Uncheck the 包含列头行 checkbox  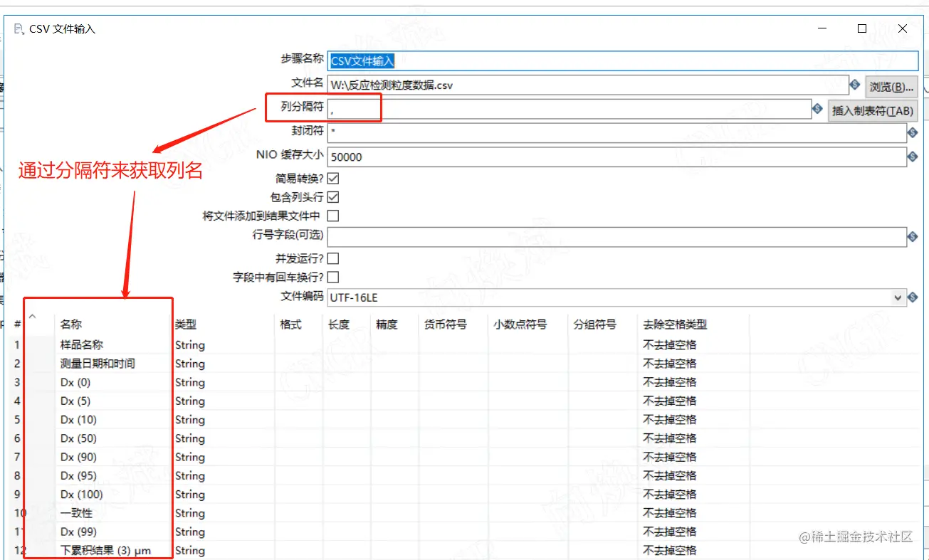pos(332,197)
